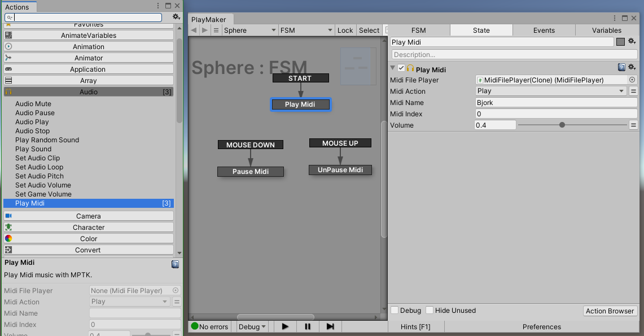Collapse the Play Midi action disclosure triangle

click(393, 68)
